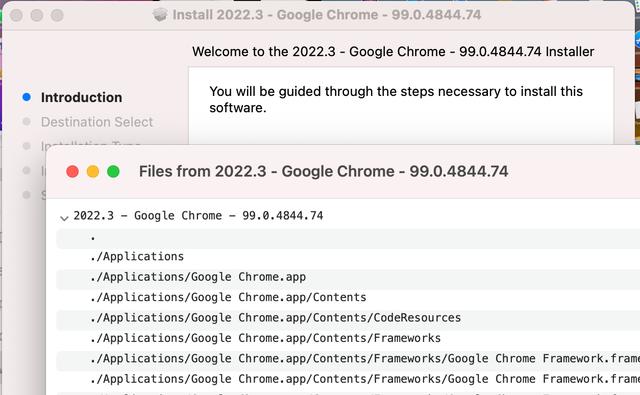The width and height of the screenshot is (640, 395).
Task: Select ./Applications/Google Chrome.app row
Action: (348, 277)
